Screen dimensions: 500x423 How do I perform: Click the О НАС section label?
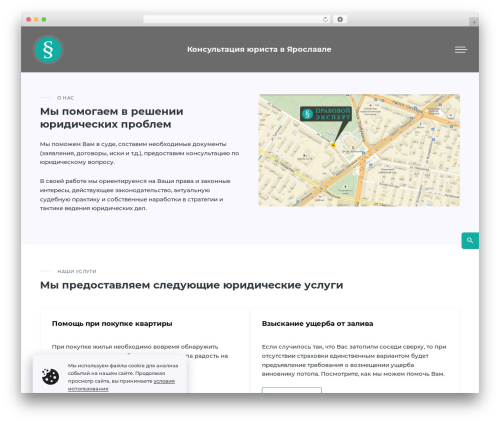coord(65,98)
